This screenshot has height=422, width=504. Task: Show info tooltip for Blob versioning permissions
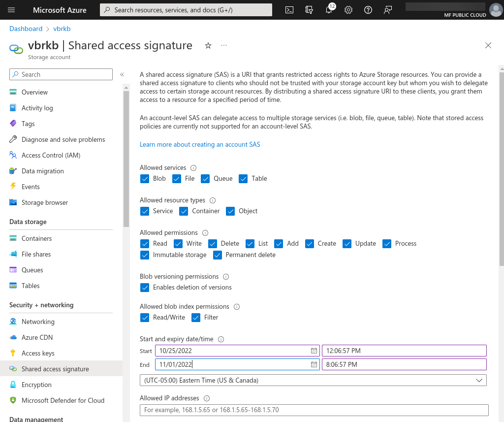[226, 277]
